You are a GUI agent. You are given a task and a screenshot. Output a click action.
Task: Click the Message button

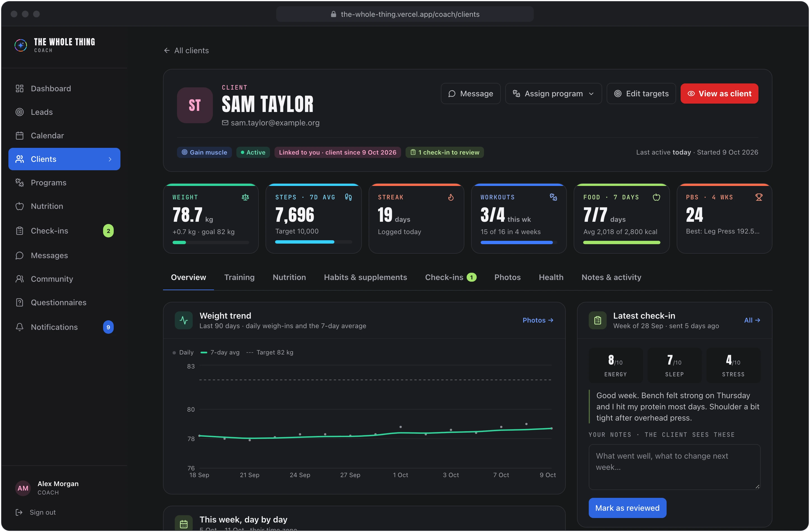(x=470, y=94)
